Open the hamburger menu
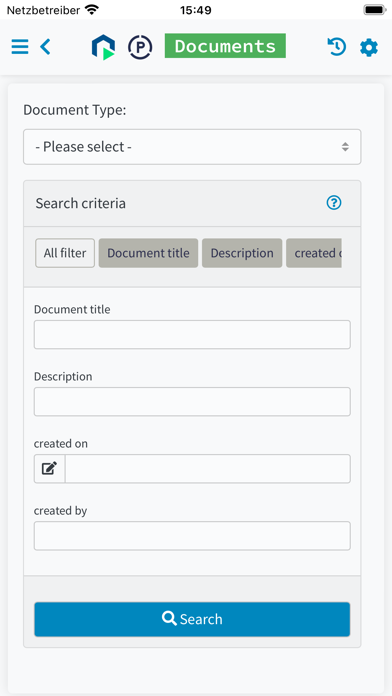 tap(20, 47)
